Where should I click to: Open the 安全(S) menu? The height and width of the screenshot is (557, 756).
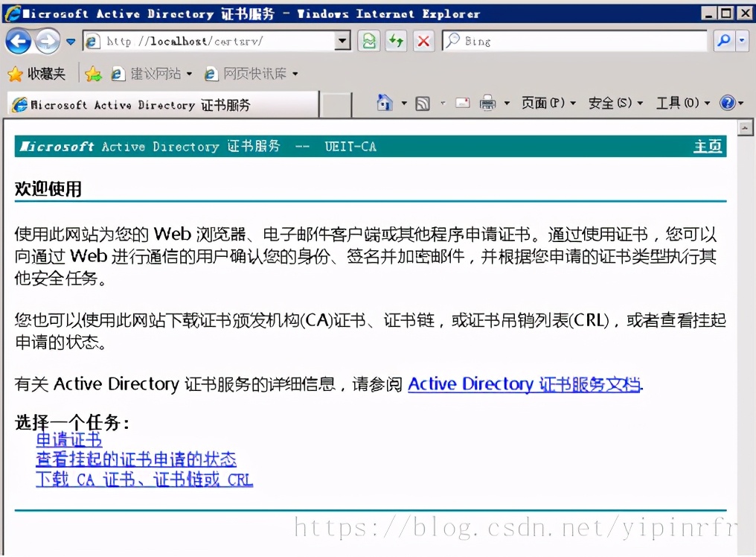(x=615, y=103)
